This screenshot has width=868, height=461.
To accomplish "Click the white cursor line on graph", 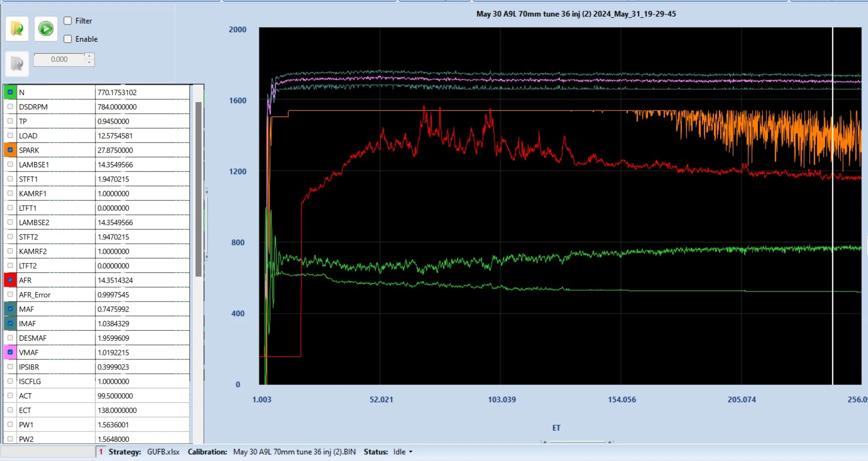I will (x=832, y=206).
